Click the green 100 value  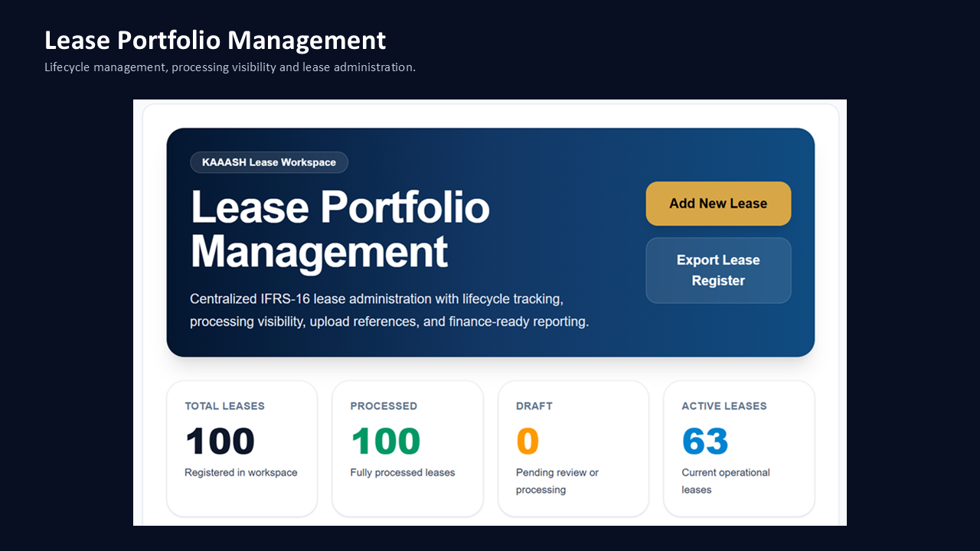(386, 442)
